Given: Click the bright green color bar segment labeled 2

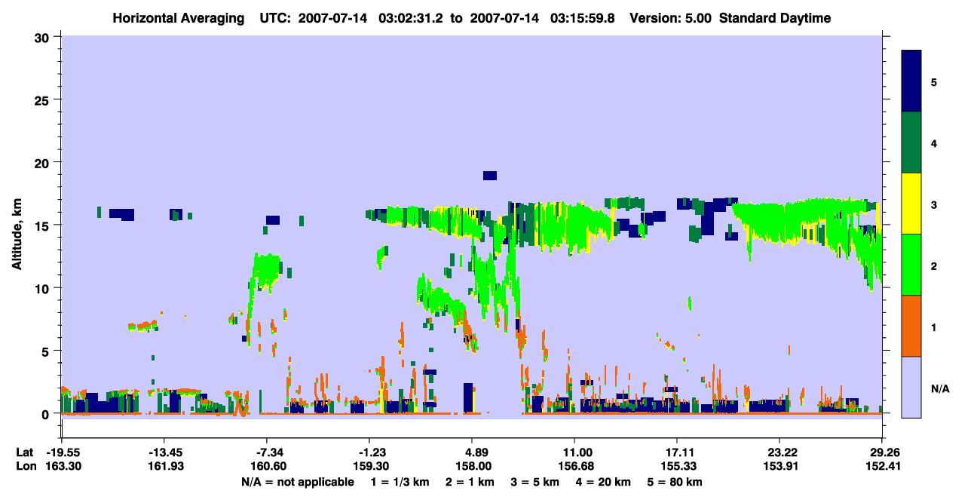Looking at the screenshot, I should click(x=911, y=265).
